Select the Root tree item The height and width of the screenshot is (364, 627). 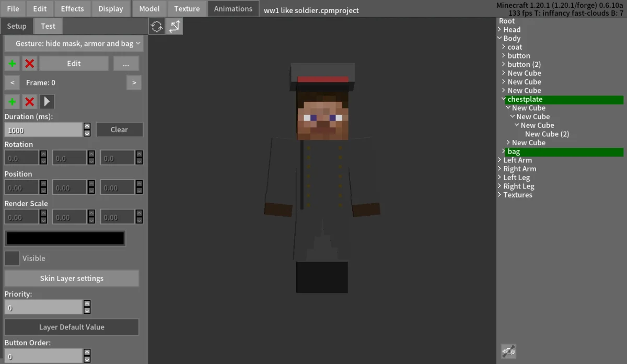click(507, 21)
